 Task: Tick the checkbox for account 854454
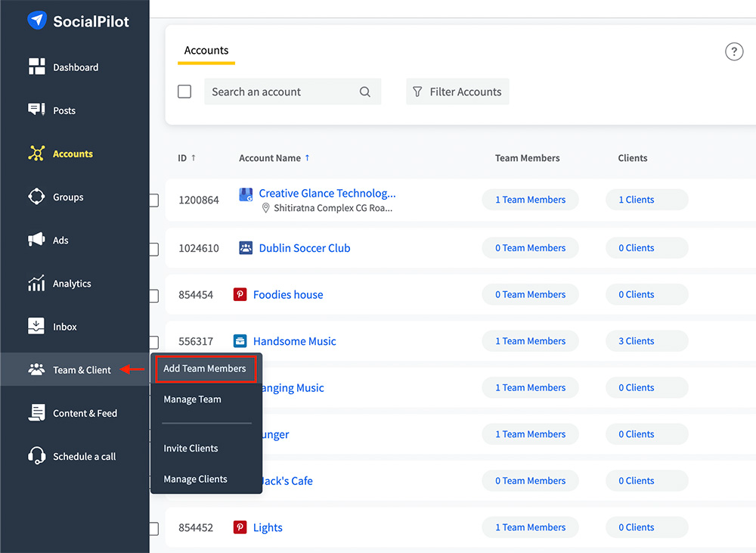coord(153,296)
